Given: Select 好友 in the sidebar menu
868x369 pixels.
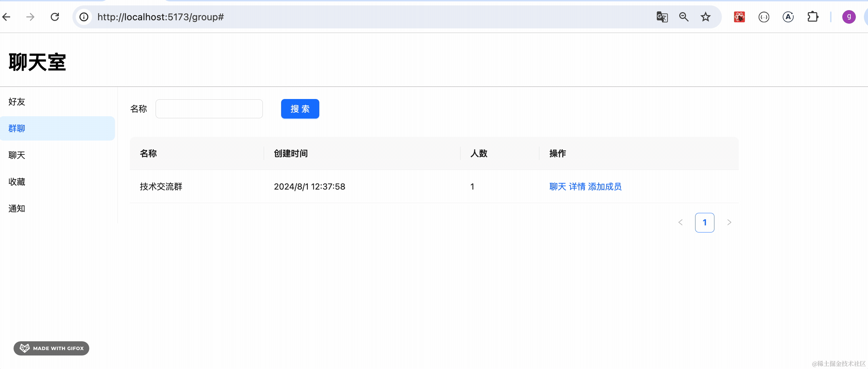Looking at the screenshot, I should [x=17, y=102].
